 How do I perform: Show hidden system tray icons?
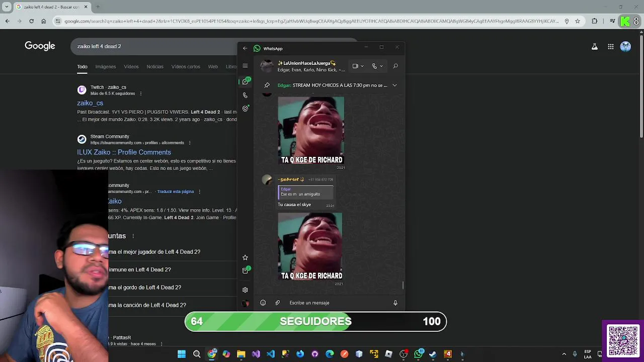click(x=564, y=354)
